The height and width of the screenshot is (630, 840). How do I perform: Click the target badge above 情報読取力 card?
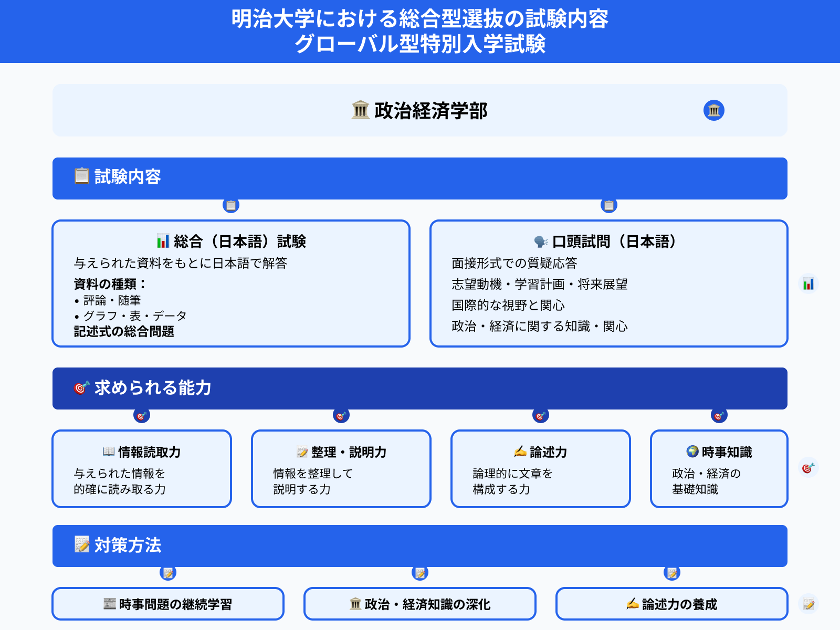142,415
